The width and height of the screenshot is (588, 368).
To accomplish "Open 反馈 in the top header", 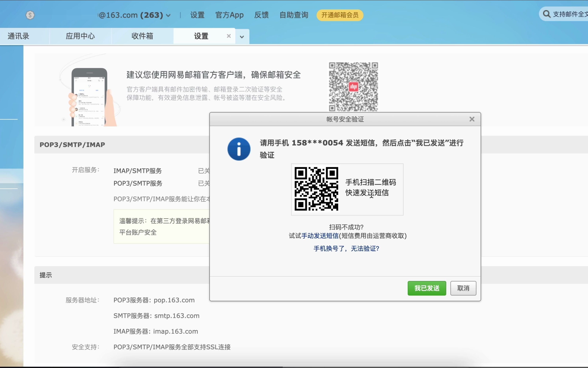I will point(261,15).
